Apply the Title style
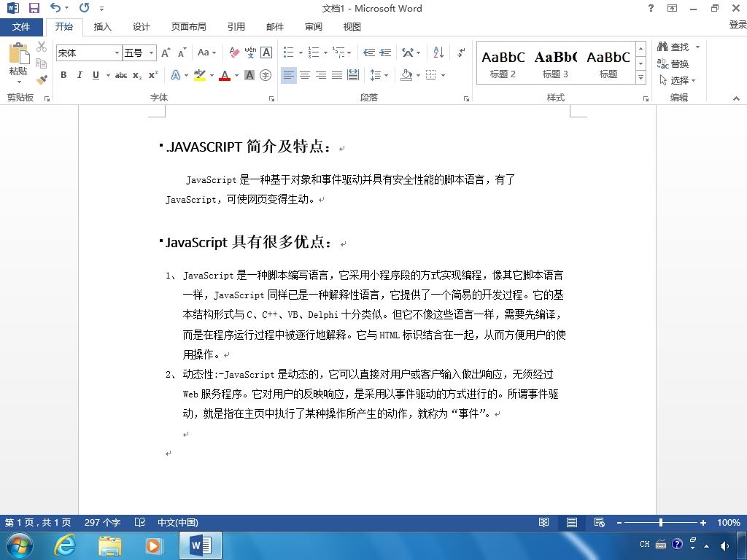 click(x=608, y=63)
